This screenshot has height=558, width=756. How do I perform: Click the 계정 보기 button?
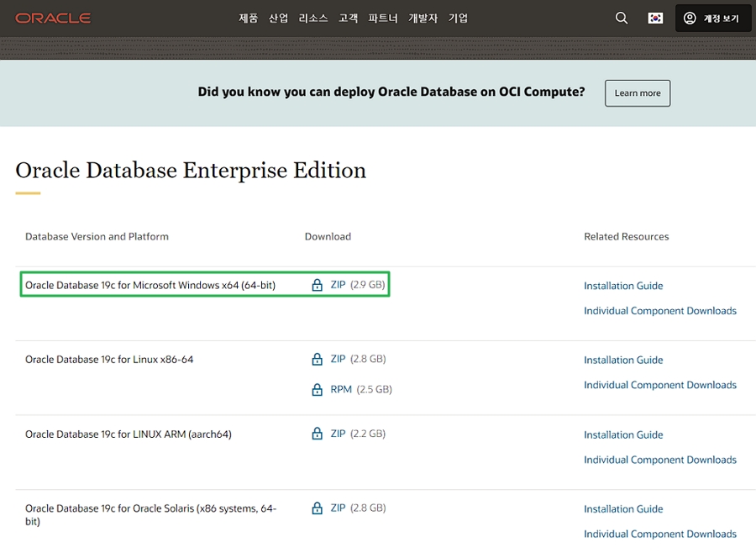[713, 18]
